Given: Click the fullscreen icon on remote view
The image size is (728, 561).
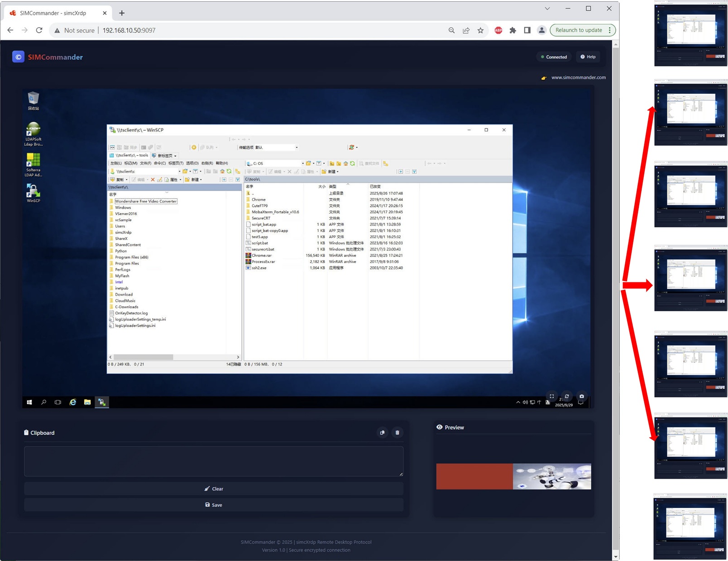Looking at the screenshot, I should 551,396.
